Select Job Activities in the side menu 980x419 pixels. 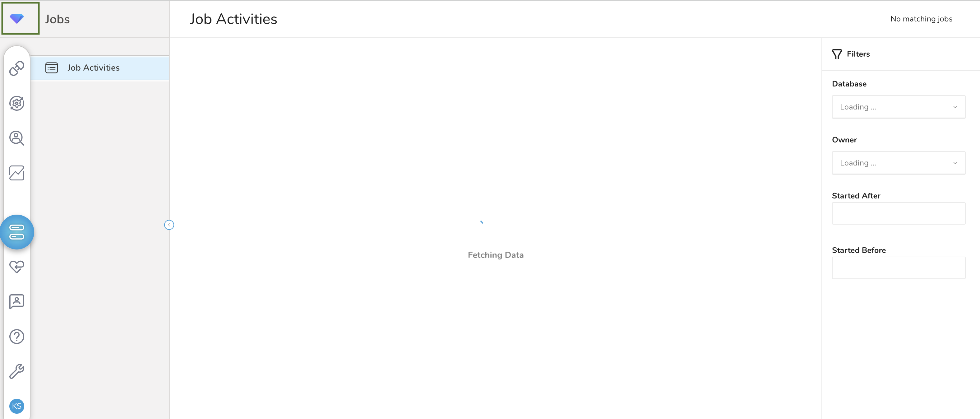click(x=93, y=68)
